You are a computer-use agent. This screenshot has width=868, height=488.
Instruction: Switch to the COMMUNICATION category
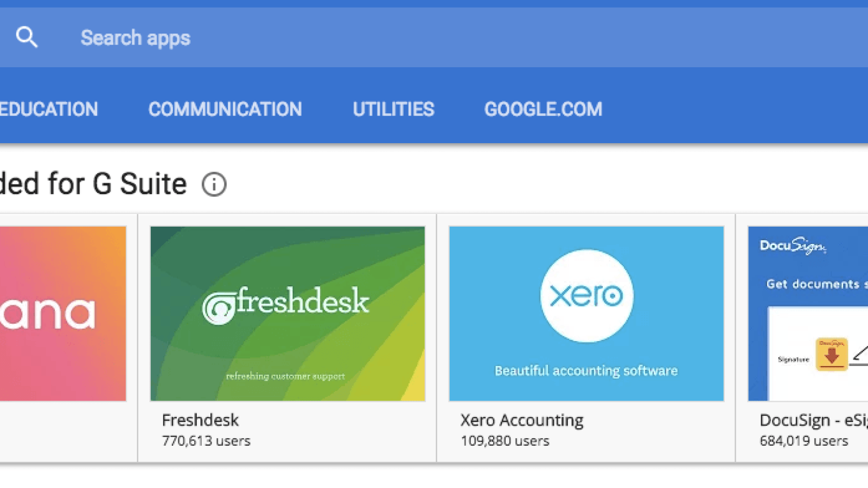point(225,109)
